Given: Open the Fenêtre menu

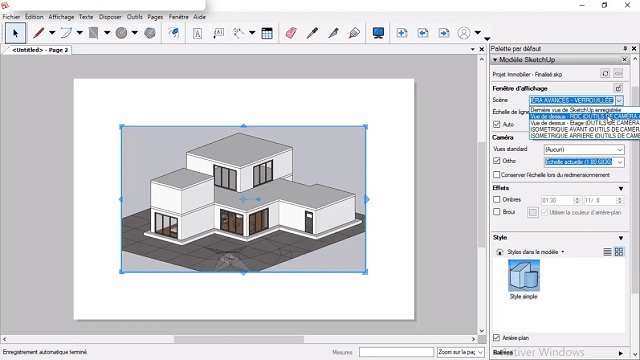Looking at the screenshot, I should coord(179,17).
